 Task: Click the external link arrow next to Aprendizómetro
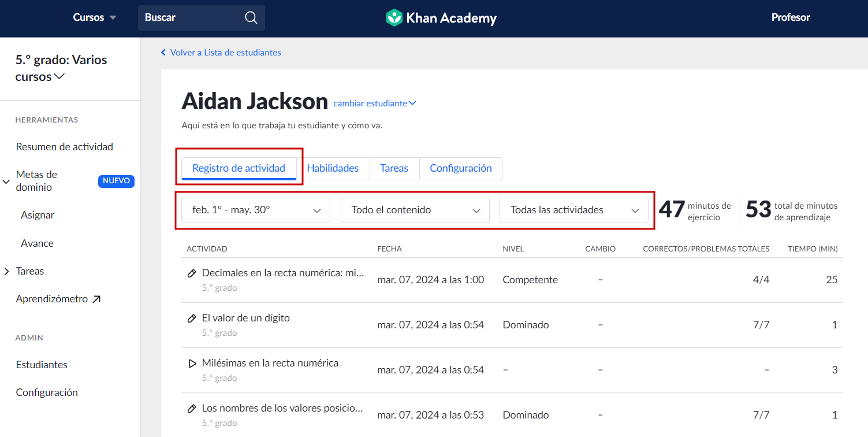[x=96, y=299]
